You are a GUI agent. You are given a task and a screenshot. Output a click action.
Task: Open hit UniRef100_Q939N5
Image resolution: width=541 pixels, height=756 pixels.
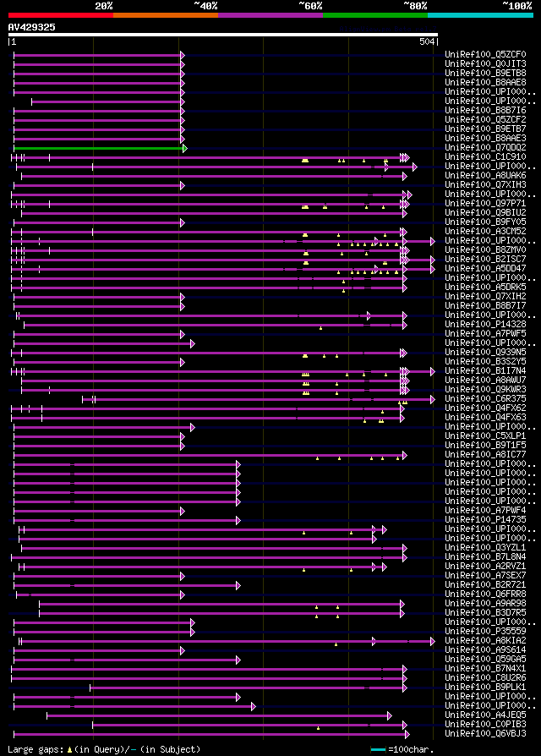[x=485, y=353]
